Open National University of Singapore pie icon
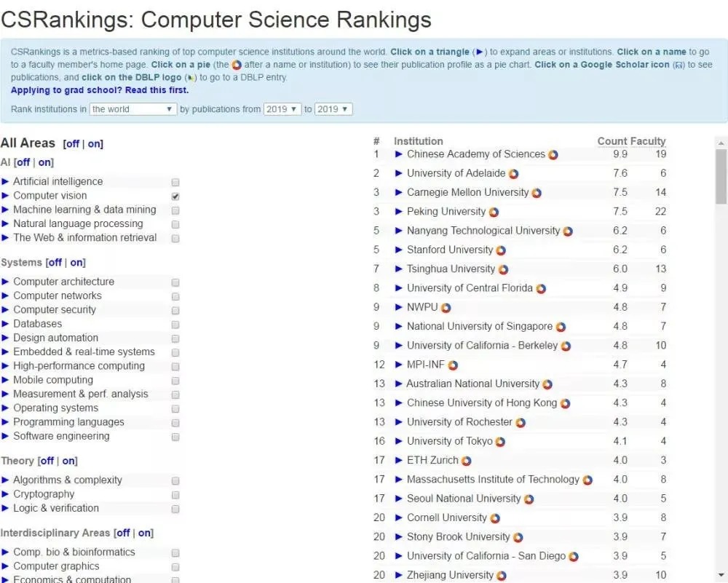The height and width of the screenshot is (583, 728). click(561, 328)
